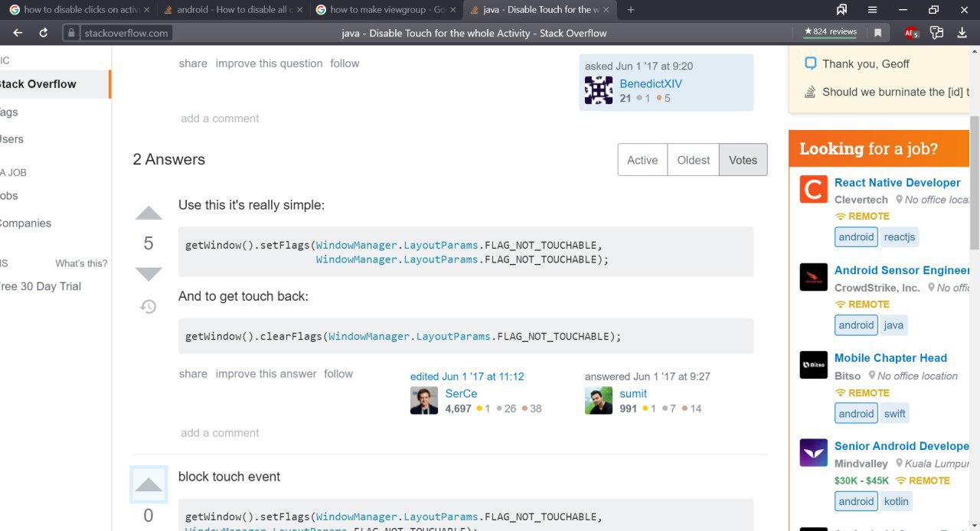Click sumit's profile picture
This screenshot has width=980, height=531.
(599, 401)
